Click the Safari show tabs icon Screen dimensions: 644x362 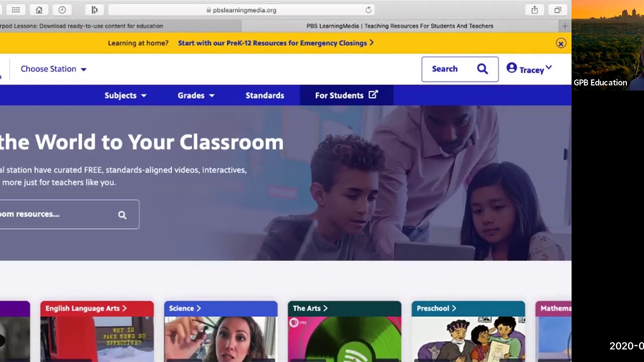tap(557, 10)
